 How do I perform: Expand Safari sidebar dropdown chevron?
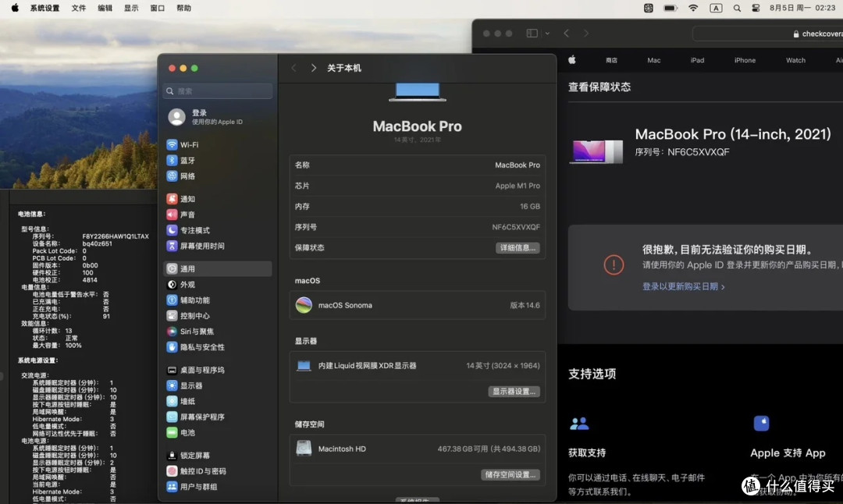[547, 34]
